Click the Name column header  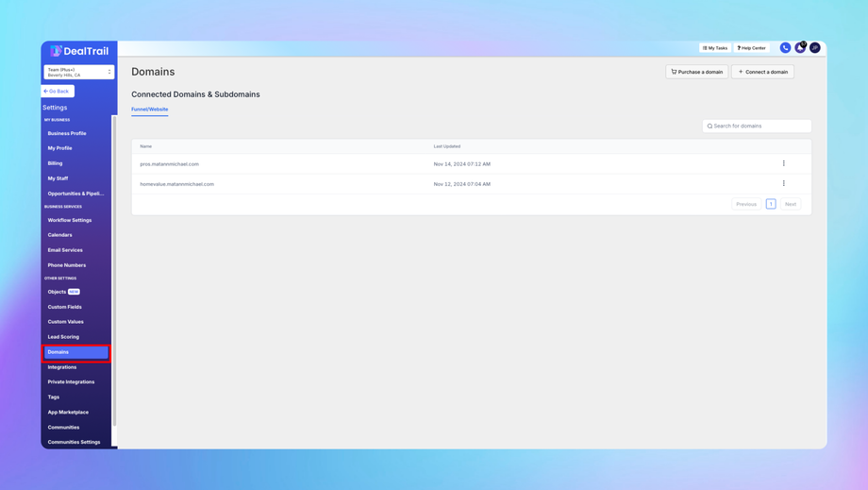(146, 146)
